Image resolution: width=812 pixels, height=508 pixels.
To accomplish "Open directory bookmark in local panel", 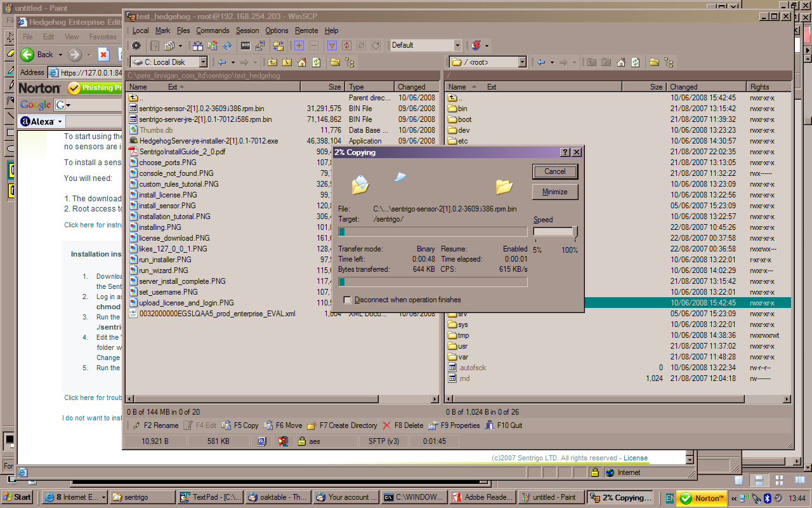I will click(334, 62).
